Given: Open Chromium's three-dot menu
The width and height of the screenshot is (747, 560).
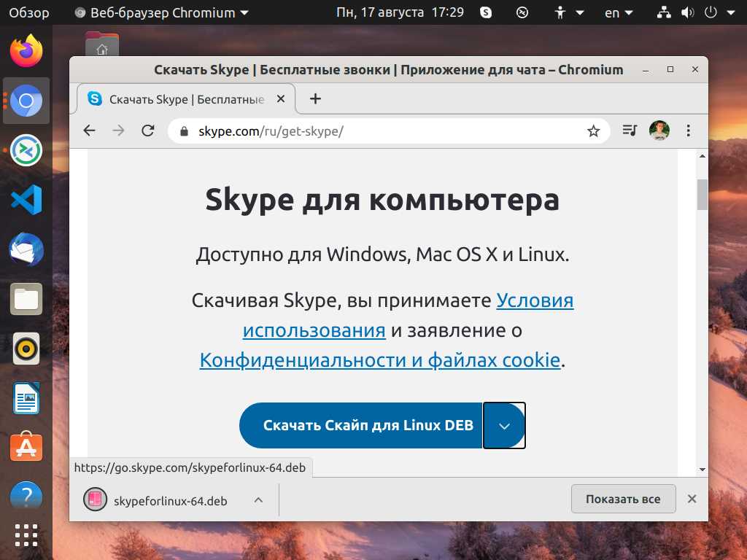Looking at the screenshot, I should pos(689,131).
